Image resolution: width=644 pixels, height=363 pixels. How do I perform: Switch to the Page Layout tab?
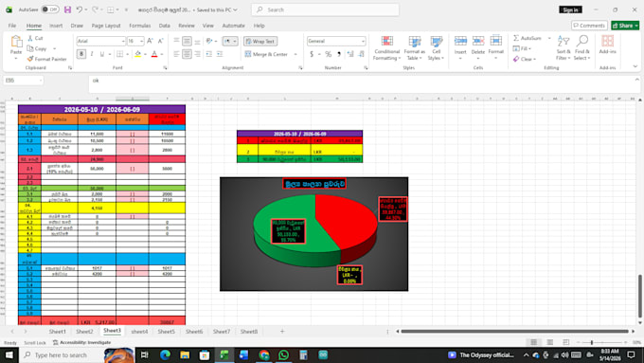tap(106, 26)
